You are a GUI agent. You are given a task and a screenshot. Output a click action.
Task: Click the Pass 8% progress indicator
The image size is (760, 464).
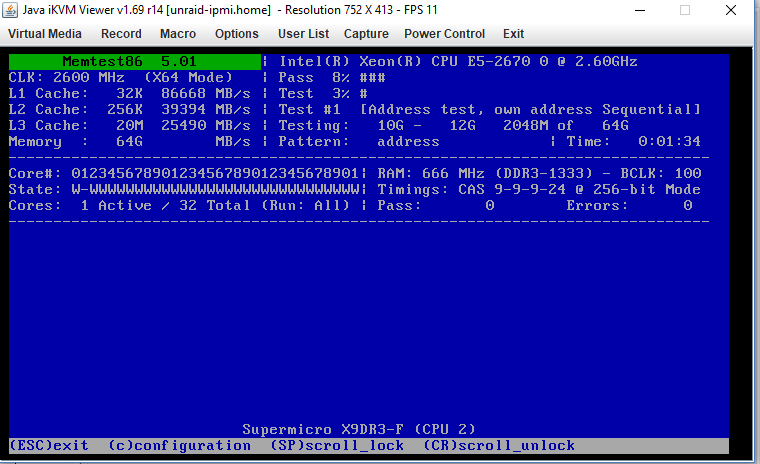332,78
